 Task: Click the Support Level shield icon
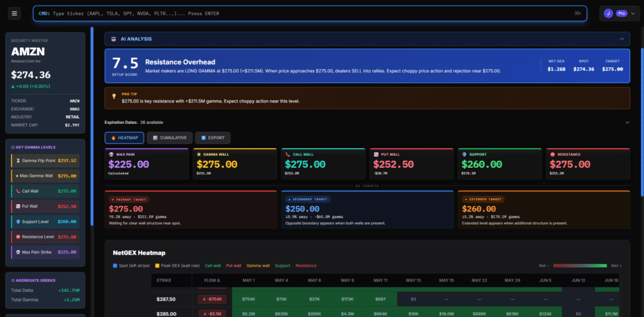[x=17, y=222]
